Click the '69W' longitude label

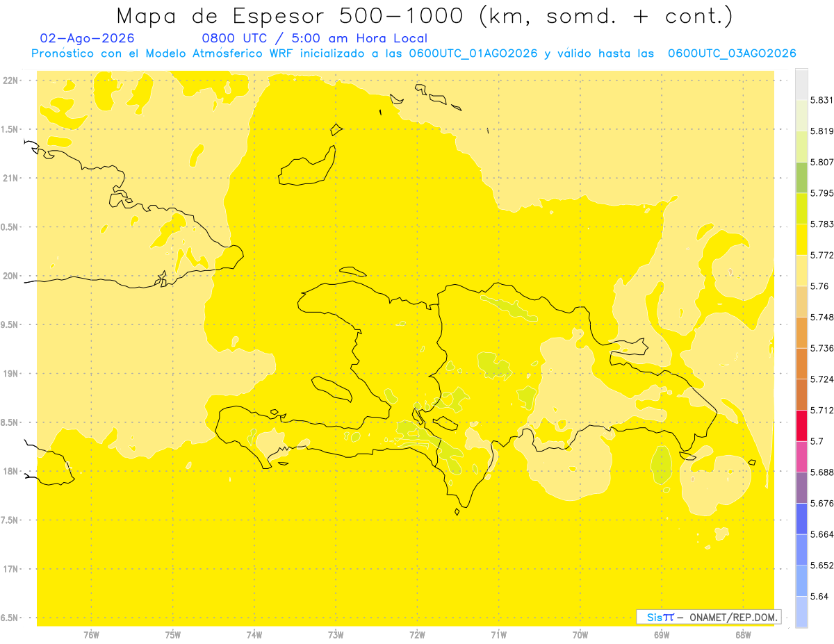coord(662,635)
